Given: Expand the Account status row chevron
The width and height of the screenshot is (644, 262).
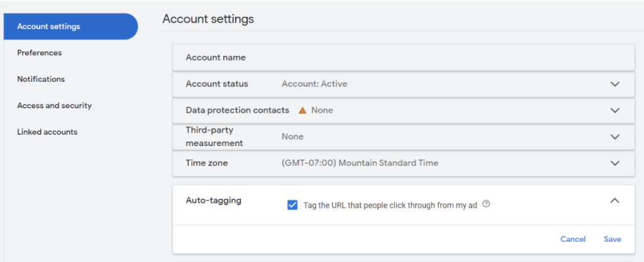Looking at the screenshot, I should (615, 84).
